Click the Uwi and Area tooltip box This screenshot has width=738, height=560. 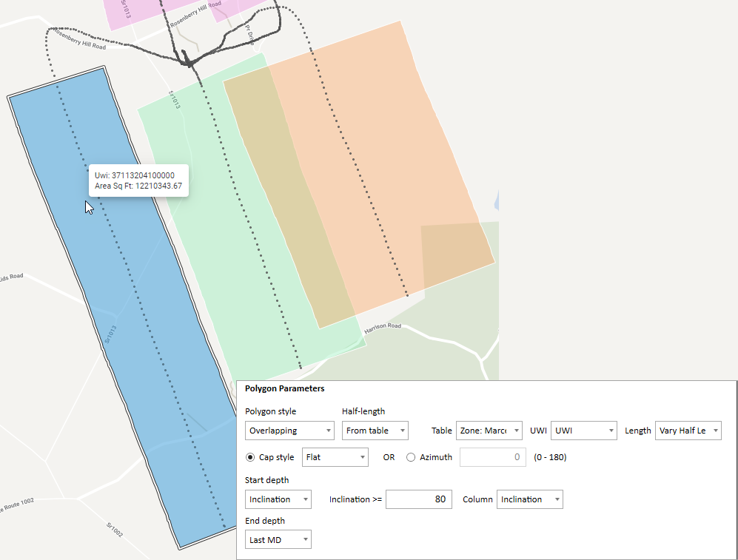[138, 181]
